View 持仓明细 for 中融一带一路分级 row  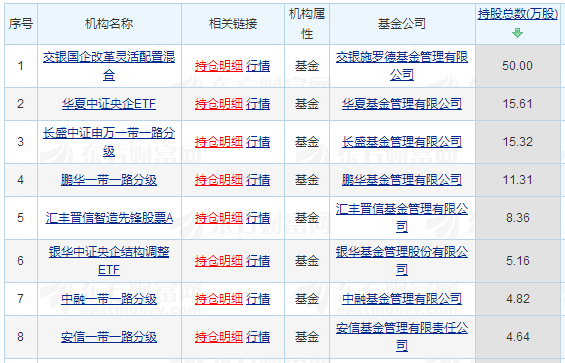(x=219, y=299)
